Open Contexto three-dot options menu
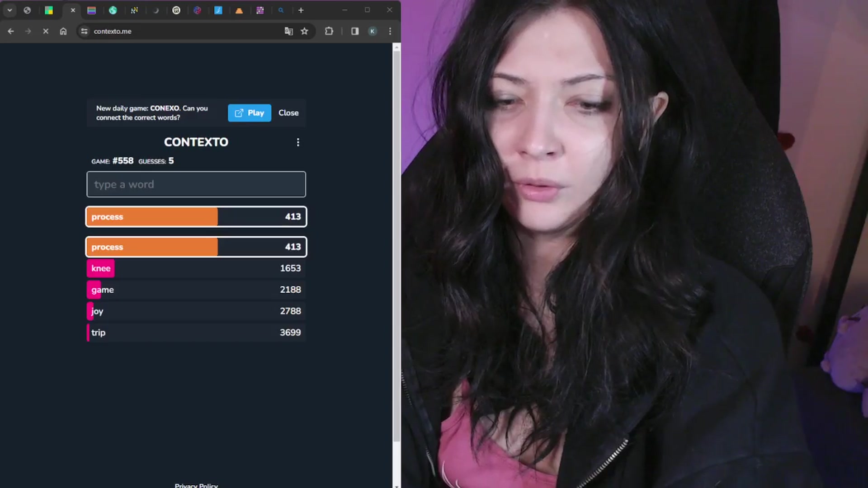The height and width of the screenshot is (488, 868). pos(298,142)
